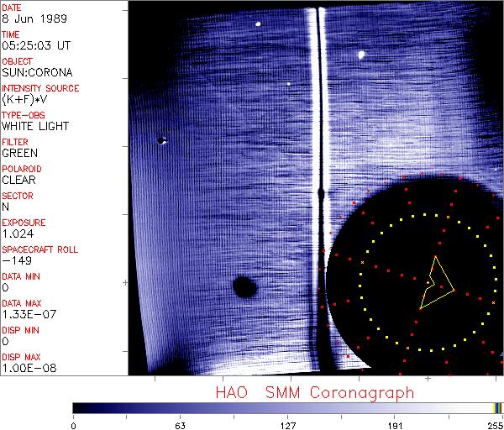Click the 127 midpoint label under the color bar
504x430 pixels.
tap(287, 425)
